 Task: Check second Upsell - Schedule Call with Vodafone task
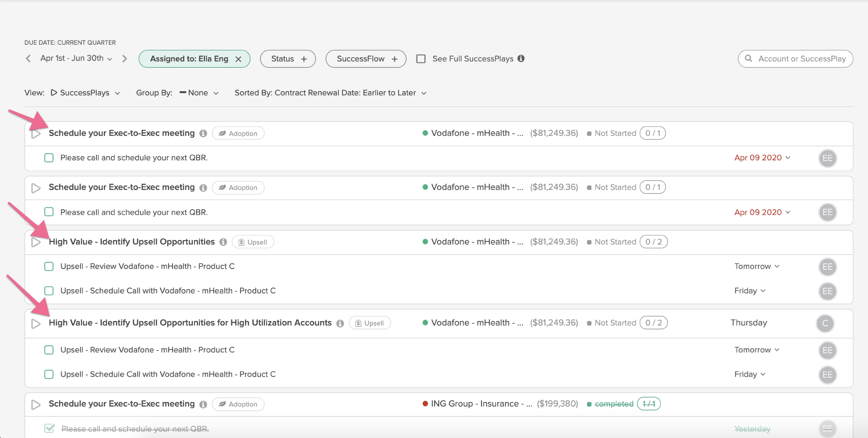(49, 374)
